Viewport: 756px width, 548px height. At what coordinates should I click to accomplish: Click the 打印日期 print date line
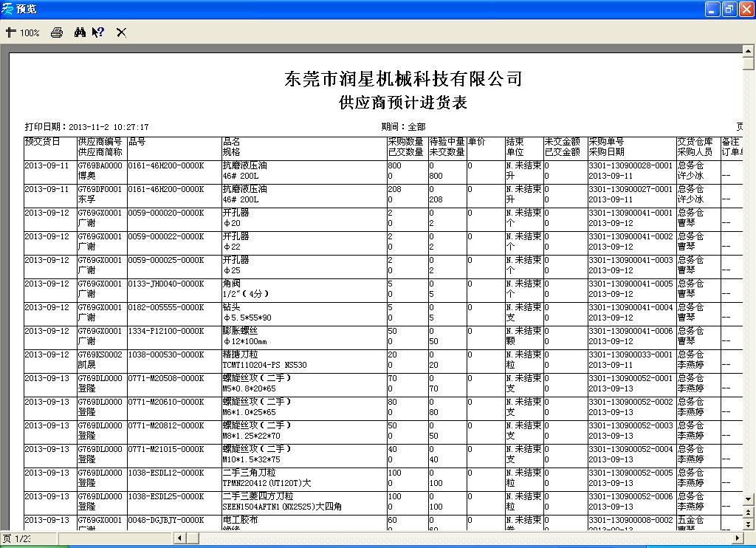coord(87,127)
